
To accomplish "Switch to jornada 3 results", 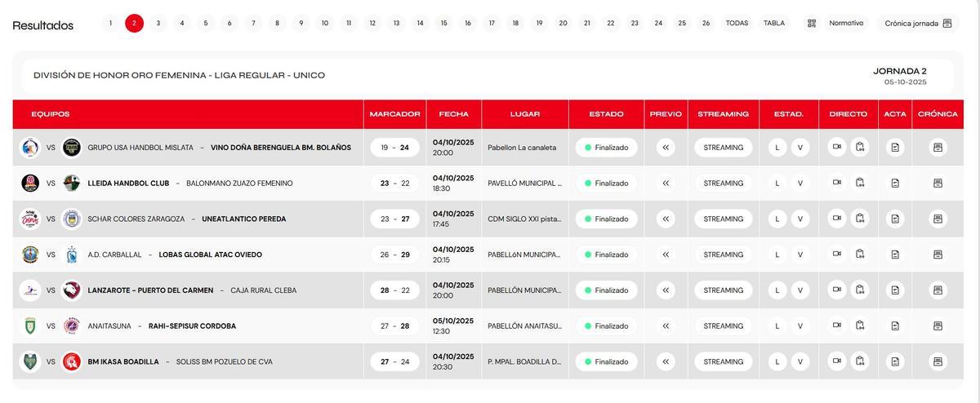I will (x=158, y=24).
